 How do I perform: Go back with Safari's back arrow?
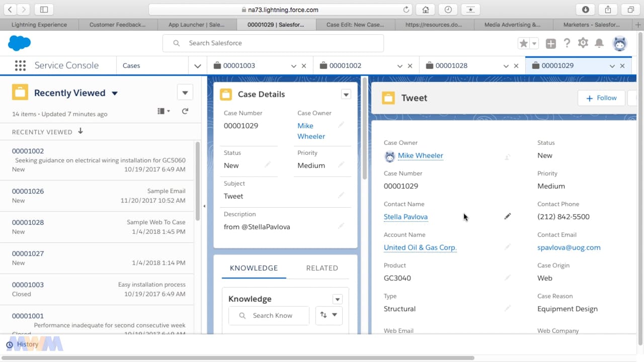click(10, 10)
